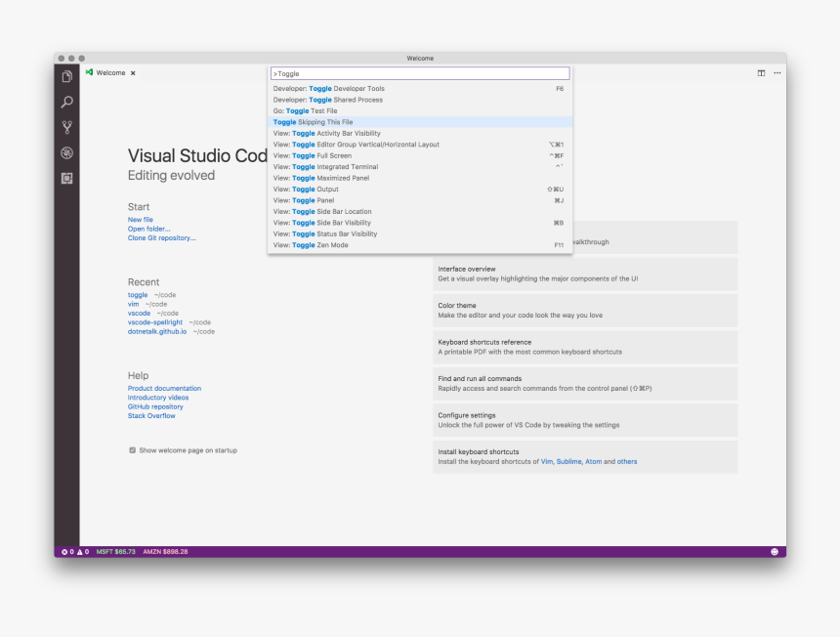Run View: Toggle Status Bar Visibility

(x=420, y=234)
